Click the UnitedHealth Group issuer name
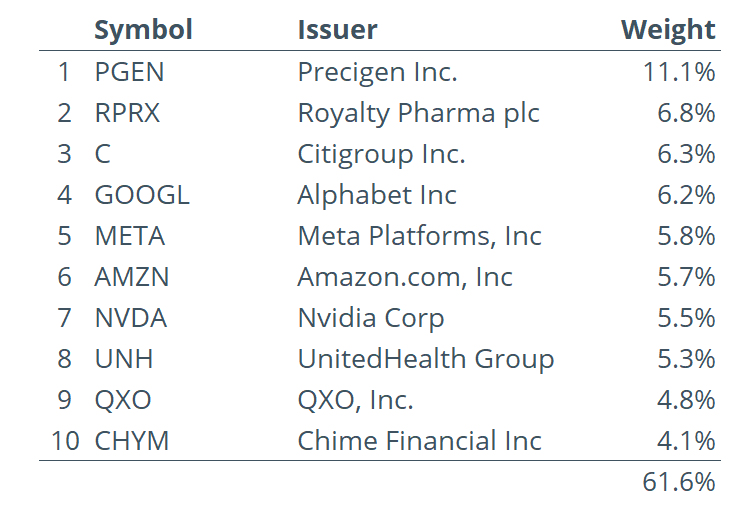This screenshot has width=742, height=519. (x=426, y=359)
